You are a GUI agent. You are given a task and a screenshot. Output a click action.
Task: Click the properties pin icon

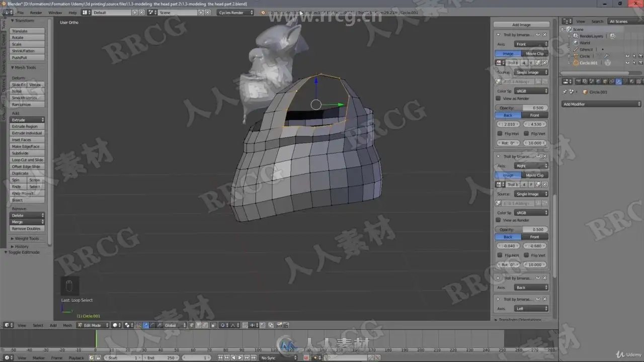click(x=565, y=92)
